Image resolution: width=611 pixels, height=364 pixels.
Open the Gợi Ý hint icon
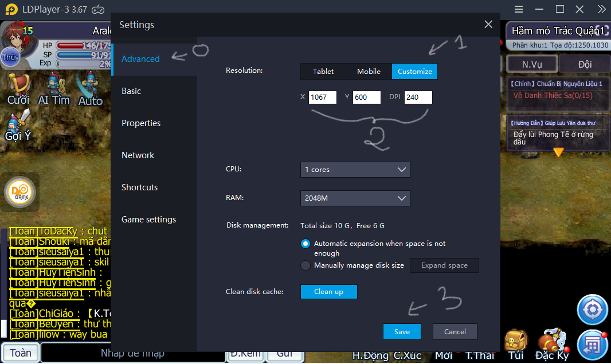click(x=18, y=124)
